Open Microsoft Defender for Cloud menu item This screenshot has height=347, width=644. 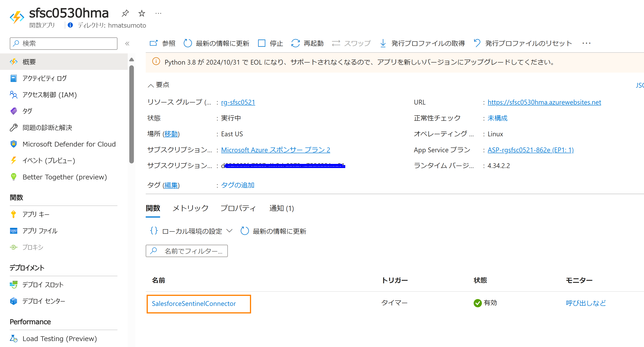click(69, 144)
